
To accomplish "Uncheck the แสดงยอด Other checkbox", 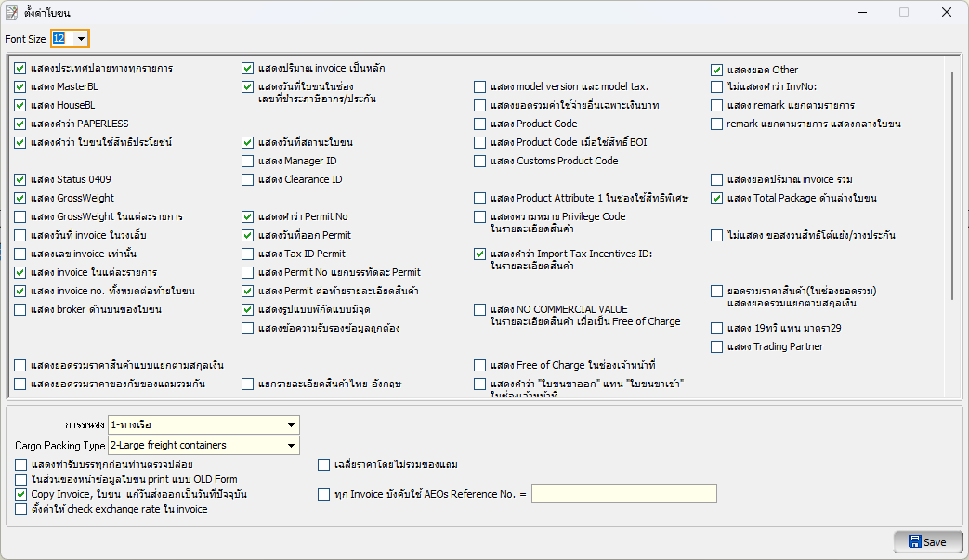I will coord(717,71).
